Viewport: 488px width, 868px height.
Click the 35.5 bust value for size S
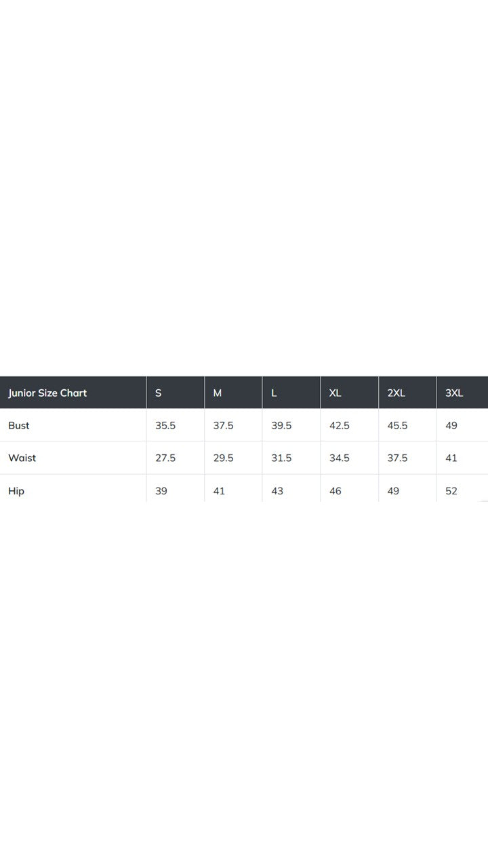[x=165, y=426]
